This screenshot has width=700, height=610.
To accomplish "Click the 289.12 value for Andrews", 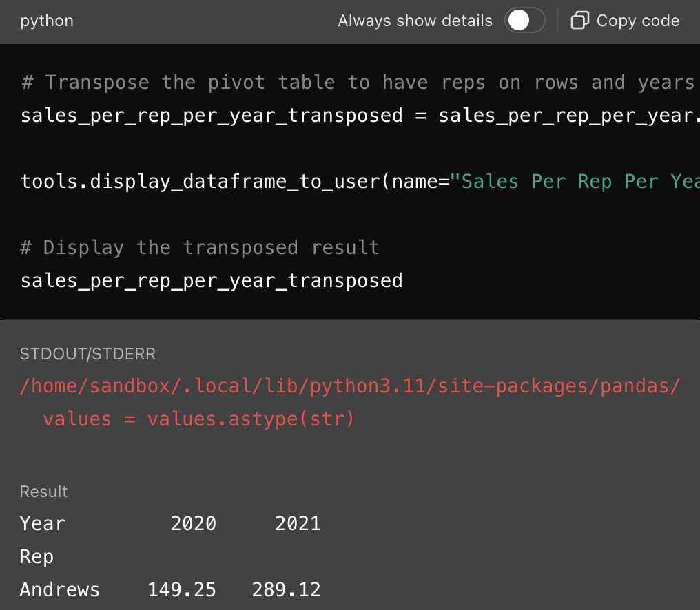I will click(x=286, y=590).
